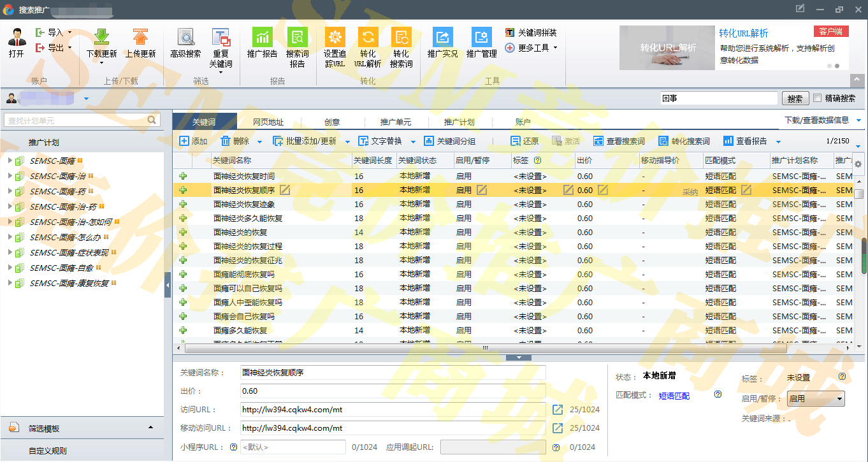Open the 转化搜索词 icon
This screenshot has width=868, height=462.
[401, 37]
